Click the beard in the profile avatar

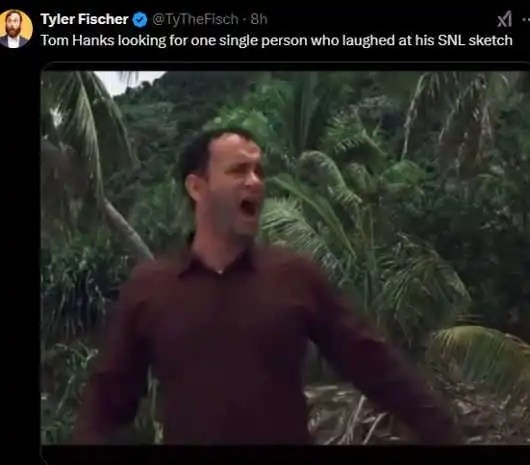14,32
